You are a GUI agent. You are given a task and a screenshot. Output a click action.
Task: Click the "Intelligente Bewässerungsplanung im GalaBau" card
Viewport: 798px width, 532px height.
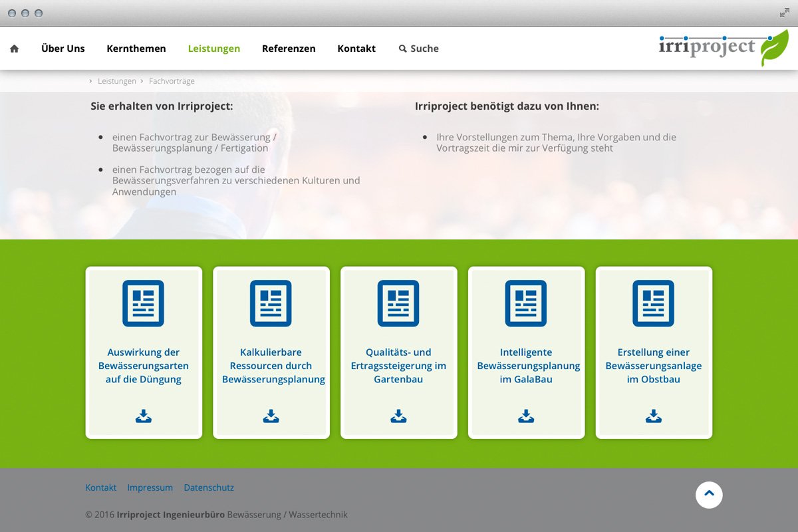526,366
